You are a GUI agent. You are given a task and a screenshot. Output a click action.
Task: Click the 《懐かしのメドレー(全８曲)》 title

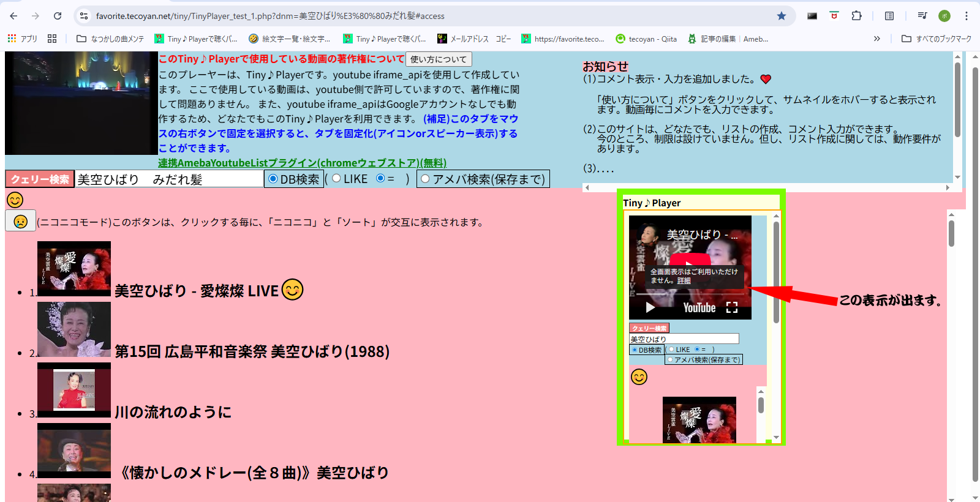252,473
